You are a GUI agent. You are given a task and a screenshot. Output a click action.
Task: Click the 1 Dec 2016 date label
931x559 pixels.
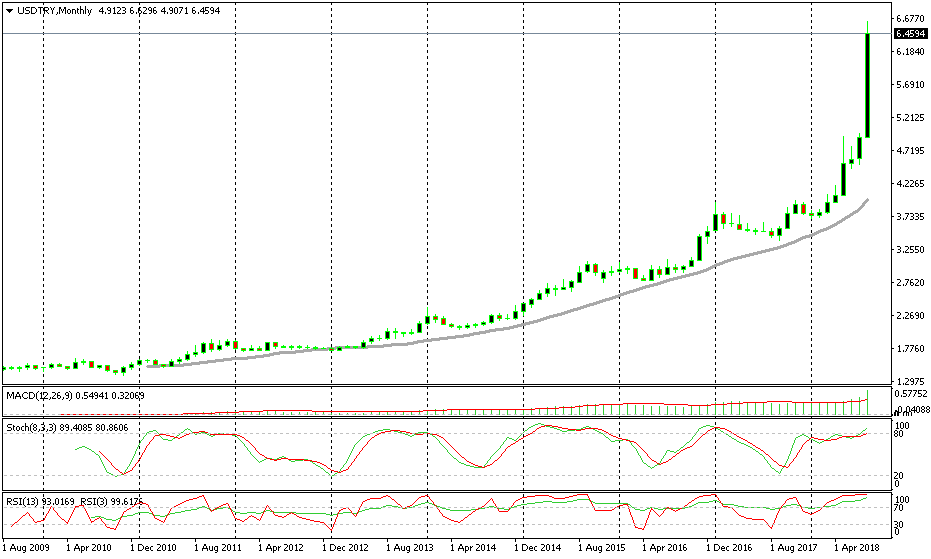tap(730, 547)
